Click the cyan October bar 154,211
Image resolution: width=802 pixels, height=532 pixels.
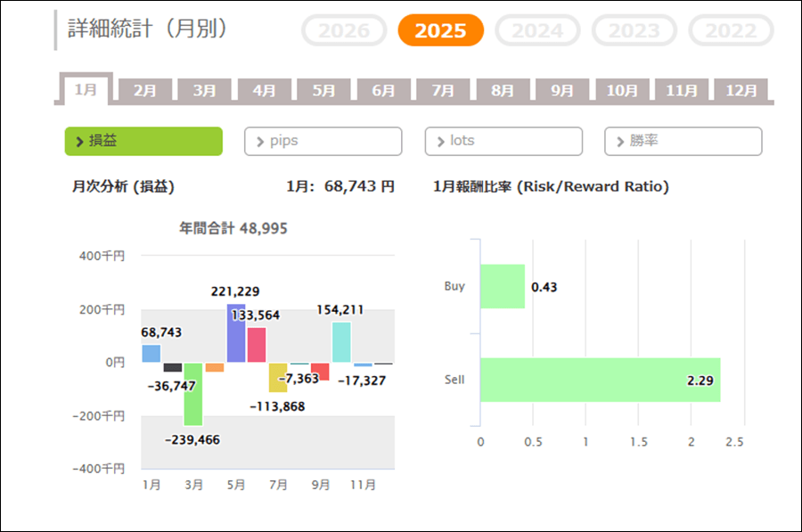(341, 342)
